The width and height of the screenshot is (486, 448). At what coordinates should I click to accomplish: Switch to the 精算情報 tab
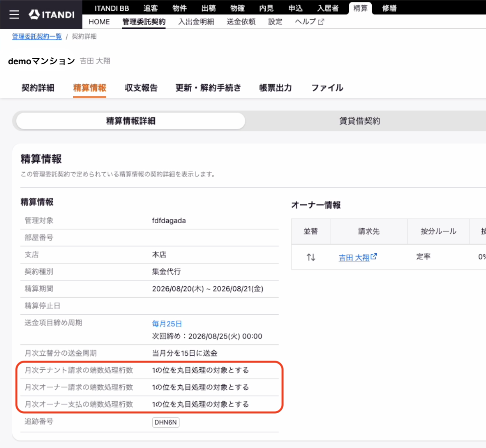(x=90, y=88)
